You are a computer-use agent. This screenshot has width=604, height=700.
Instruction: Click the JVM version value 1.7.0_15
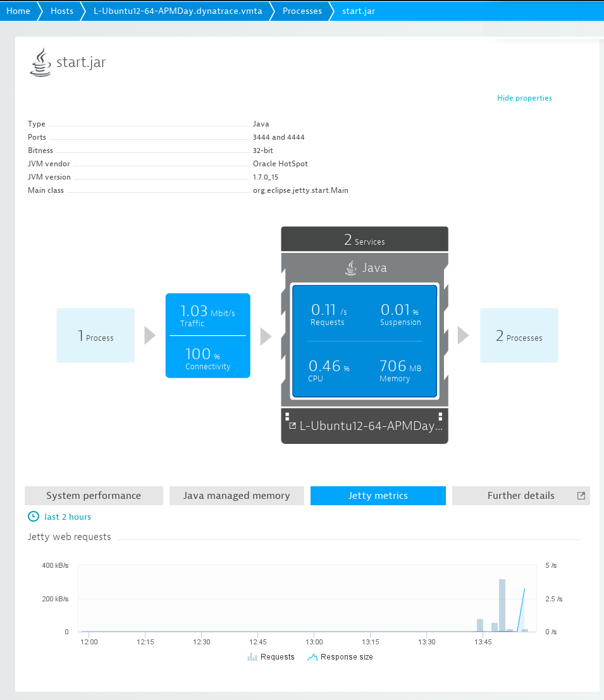(x=266, y=177)
